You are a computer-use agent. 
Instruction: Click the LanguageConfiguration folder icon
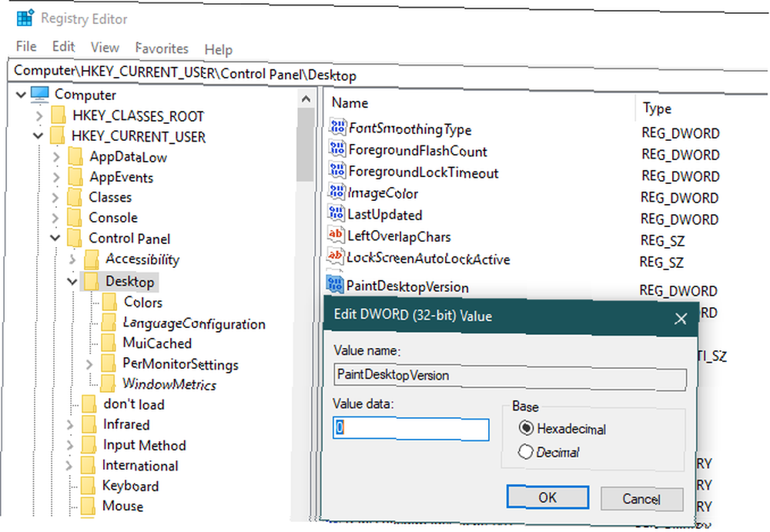[109, 323]
